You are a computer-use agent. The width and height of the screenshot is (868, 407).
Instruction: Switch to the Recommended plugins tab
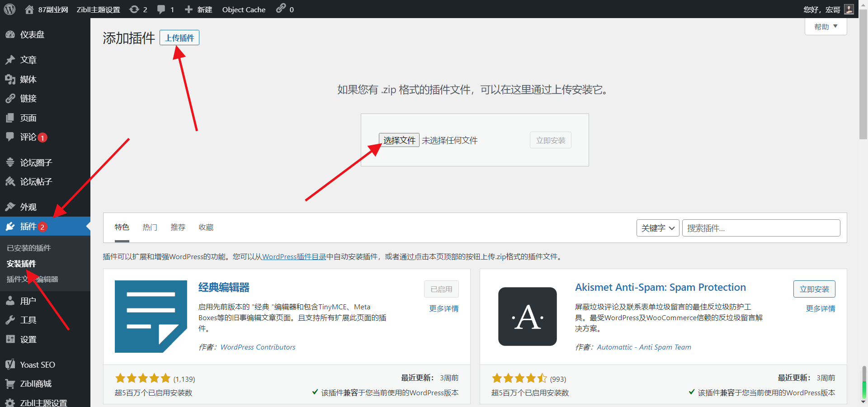click(x=178, y=227)
